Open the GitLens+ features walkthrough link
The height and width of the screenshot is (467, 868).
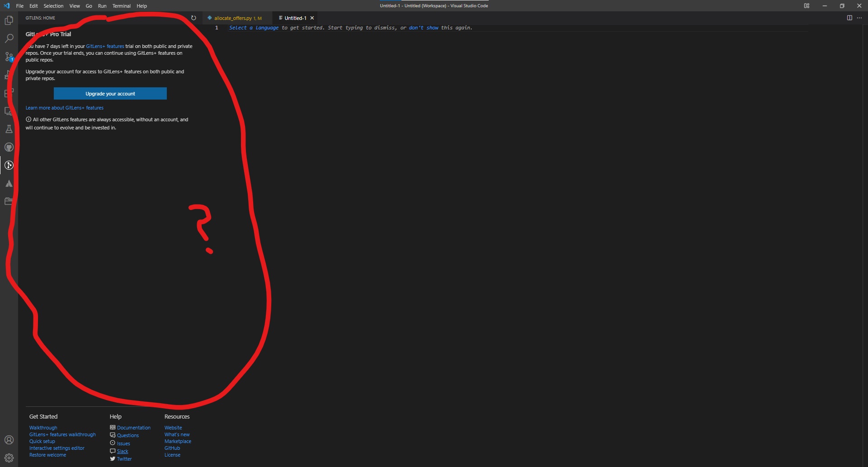point(62,434)
